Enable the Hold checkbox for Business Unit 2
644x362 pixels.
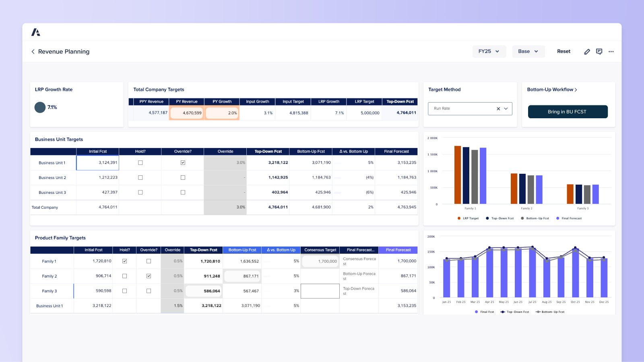point(140,177)
